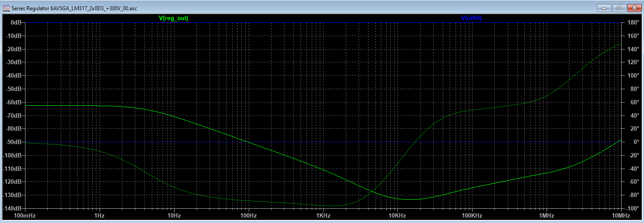Click the -90dB magnitude axis label
Viewport: 644px width, 223px height.
tap(14, 142)
